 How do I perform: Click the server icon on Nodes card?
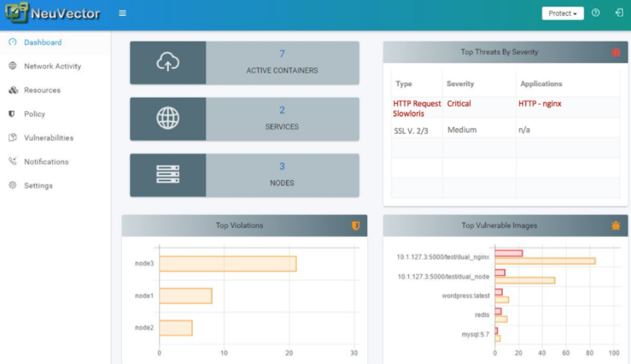[x=168, y=175]
